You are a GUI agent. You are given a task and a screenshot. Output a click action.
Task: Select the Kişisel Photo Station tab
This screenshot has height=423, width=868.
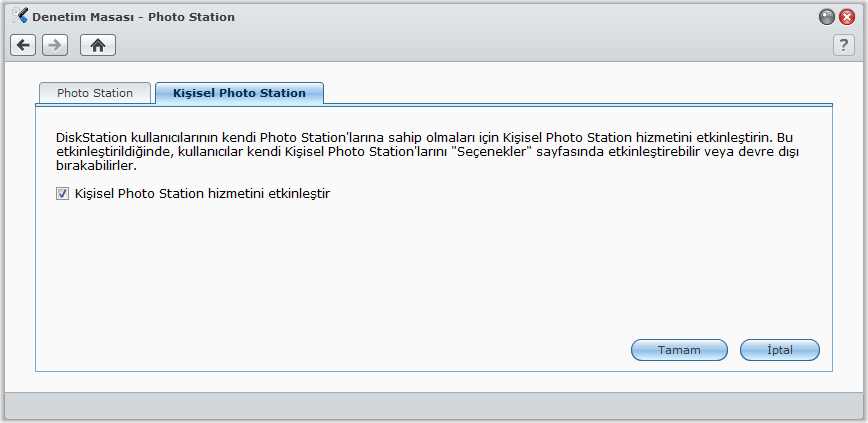coord(239,93)
